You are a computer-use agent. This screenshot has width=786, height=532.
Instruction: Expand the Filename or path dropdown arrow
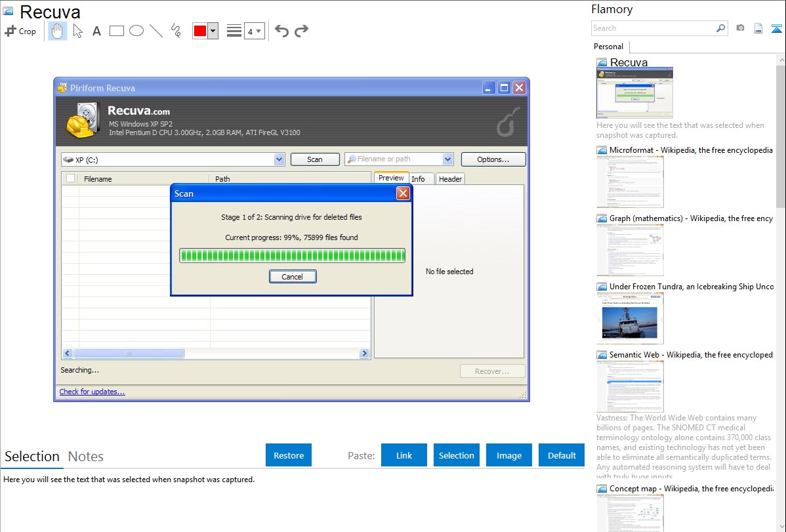pyautogui.click(x=447, y=159)
